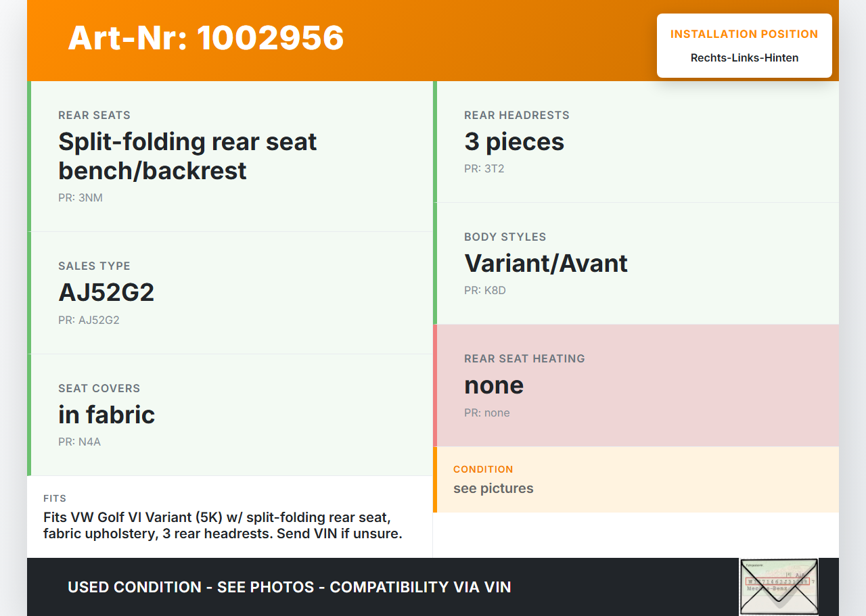Click the Condition see pictures box
Image resolution: width=866 pixels, height=616 pixels.
tap(636, 479)
